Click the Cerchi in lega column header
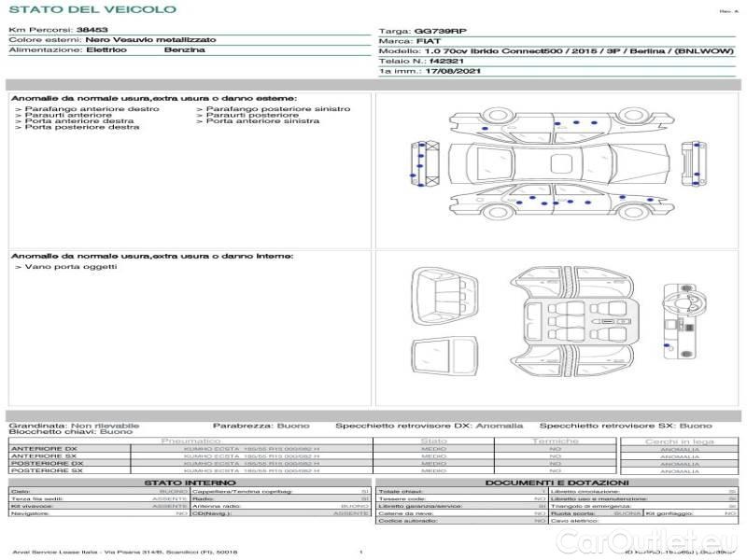The height and width of the screenshot is (560, 747). [679, 440]
